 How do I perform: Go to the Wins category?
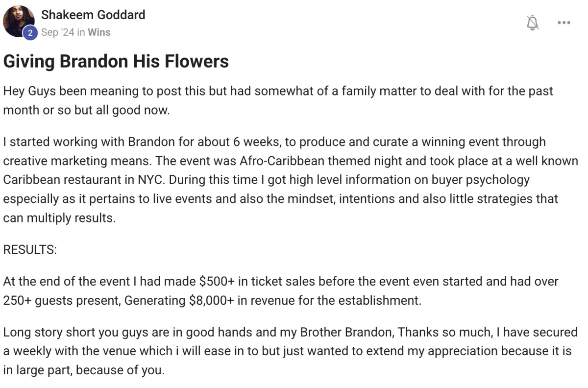[99, 32]
